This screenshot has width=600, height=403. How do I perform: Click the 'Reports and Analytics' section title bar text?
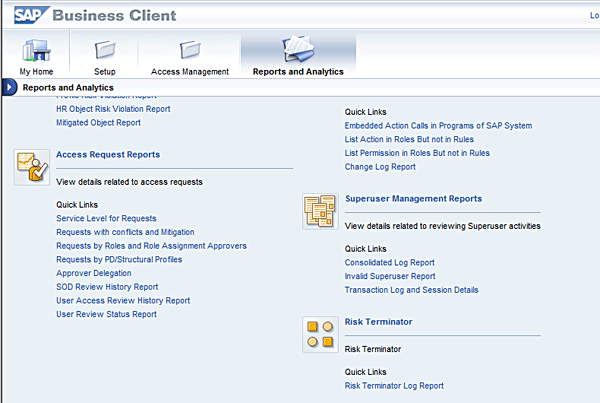(68, 88)
